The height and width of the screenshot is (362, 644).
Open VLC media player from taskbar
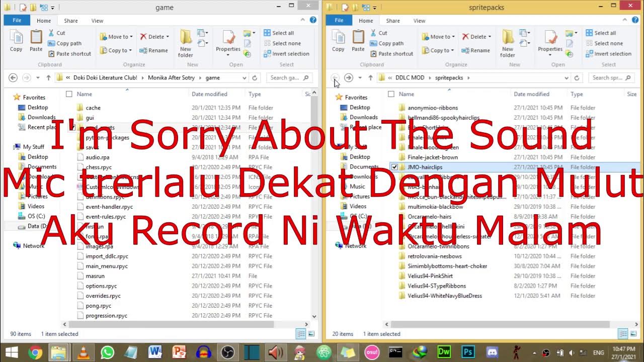click(83, 352)
